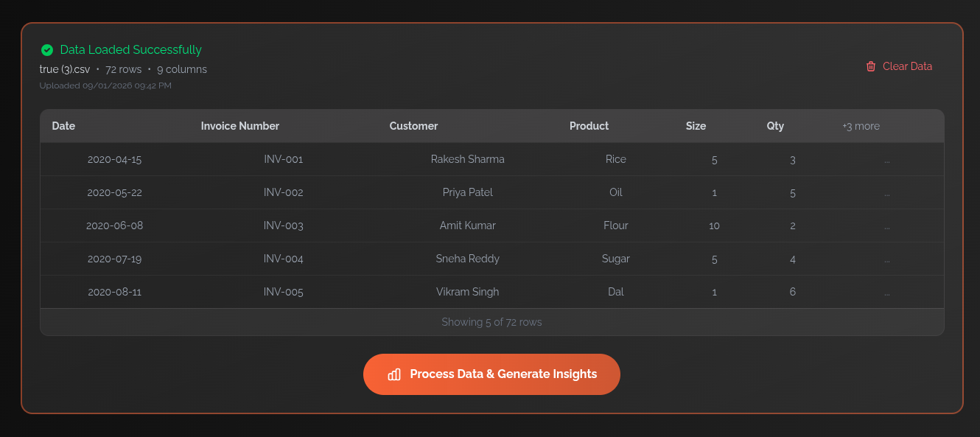Click the ellipsis icon on the Priya Patel row
Screen dimensions: 980x437
(x=887, y=192)
